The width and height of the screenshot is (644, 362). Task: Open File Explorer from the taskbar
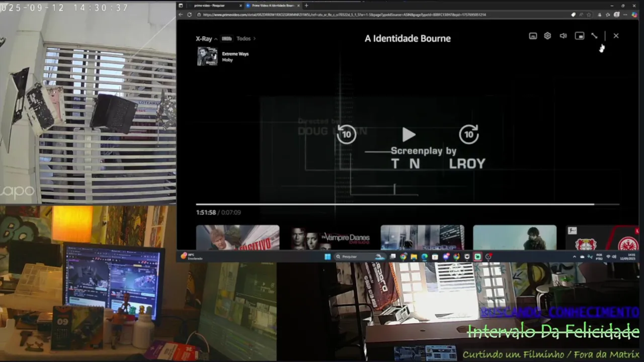414,256
